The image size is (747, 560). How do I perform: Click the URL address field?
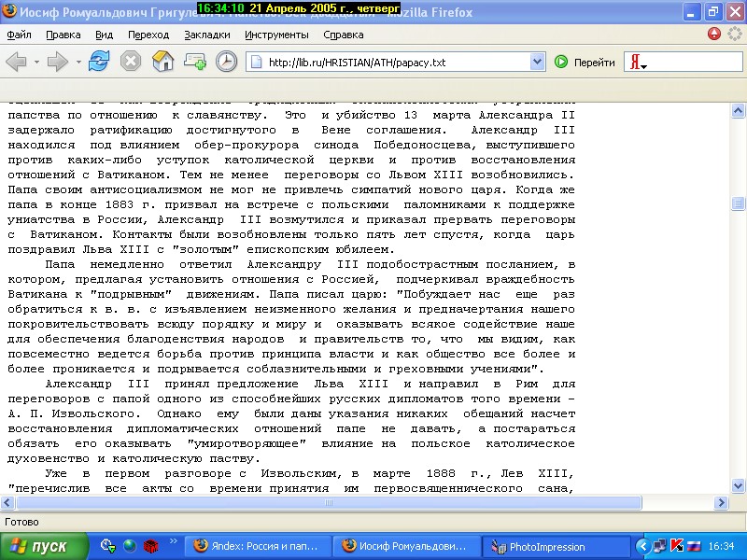click(x=392, y=63)
